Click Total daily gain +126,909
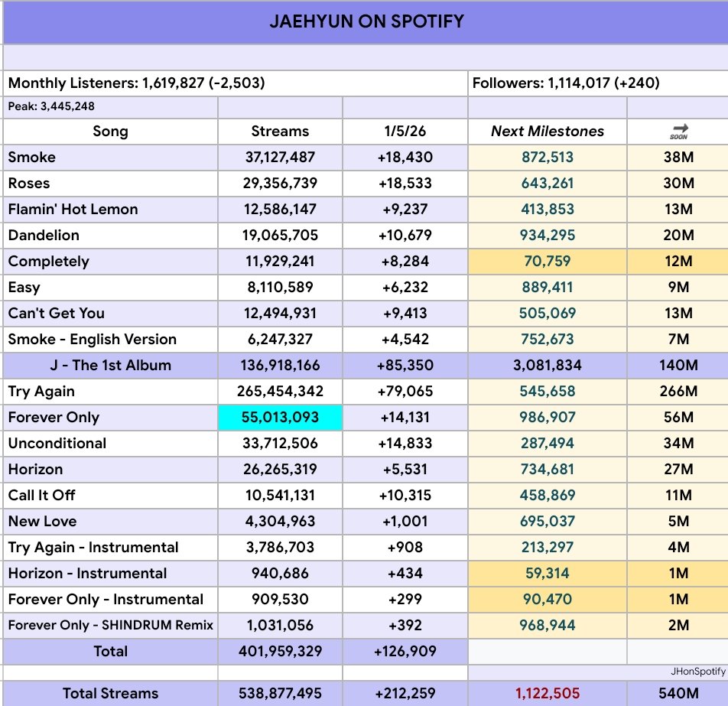The width and height of the screenshot is (728, 706). [x=405, y=652]
